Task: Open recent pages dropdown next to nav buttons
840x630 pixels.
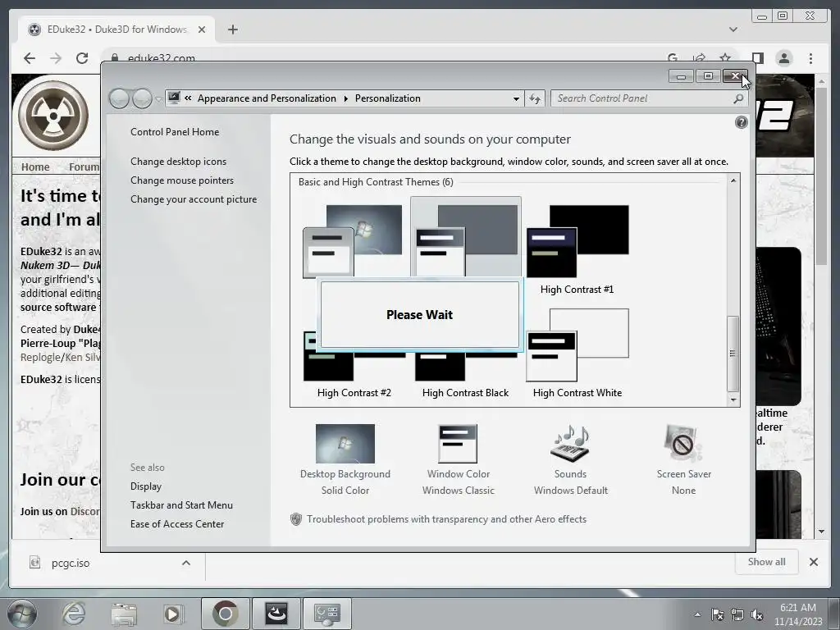Action: [158, 99]
